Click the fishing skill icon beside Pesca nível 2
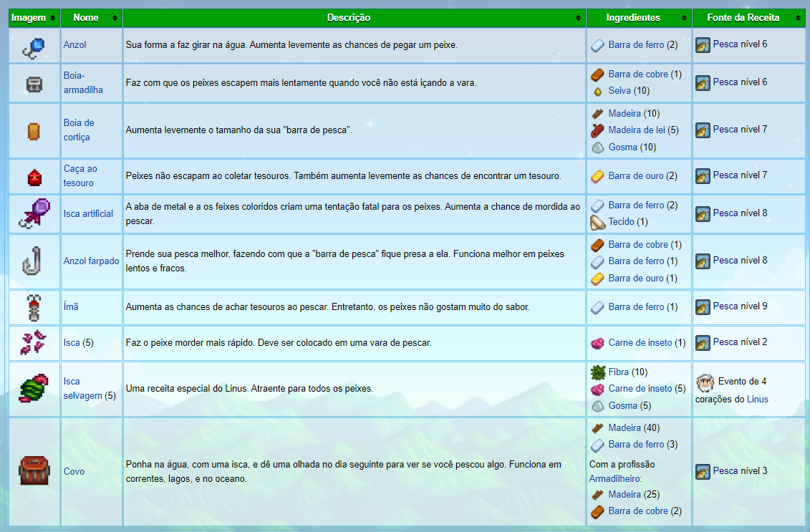810x532 pixels. point(703,342)
